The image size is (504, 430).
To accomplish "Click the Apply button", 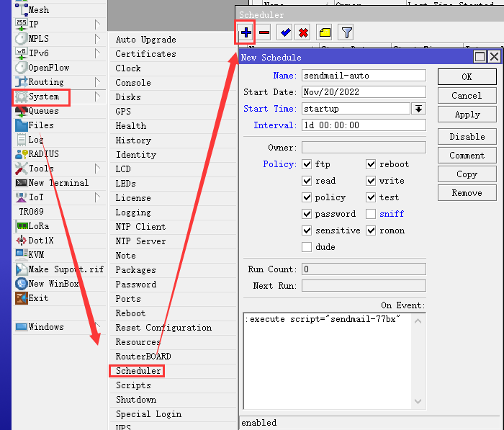I will point(467,115).
